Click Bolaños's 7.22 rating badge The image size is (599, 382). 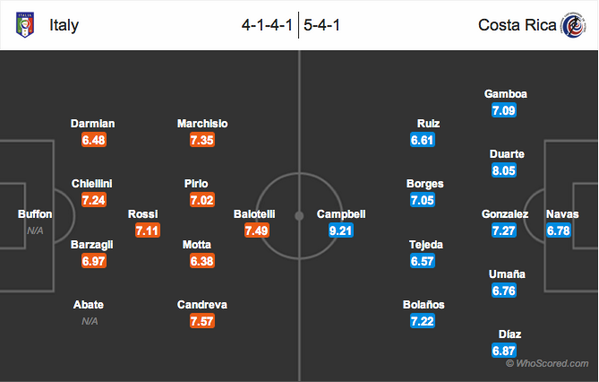[423, 321]
